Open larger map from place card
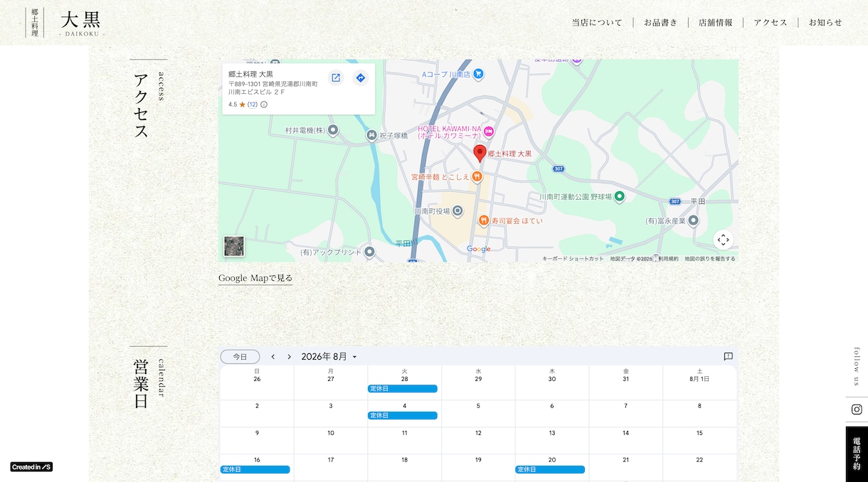868x482 pixels. coord(336,78)
